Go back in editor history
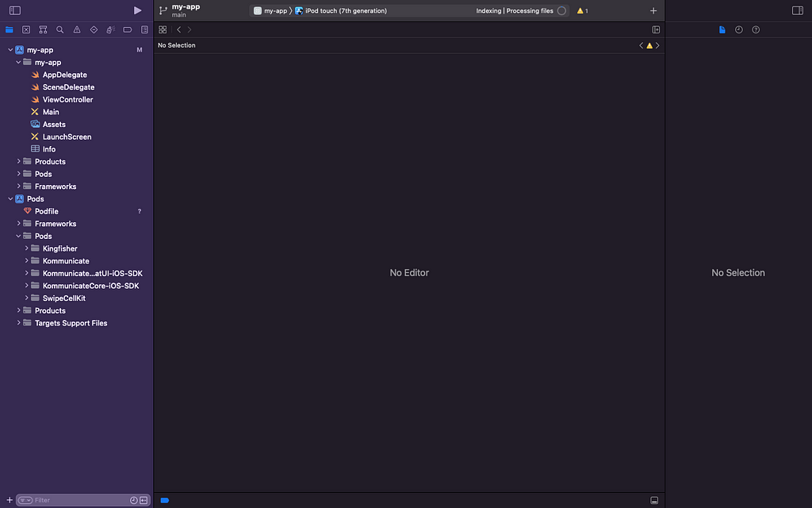This screenshot has height=508, width=812. tap(179, 29)
